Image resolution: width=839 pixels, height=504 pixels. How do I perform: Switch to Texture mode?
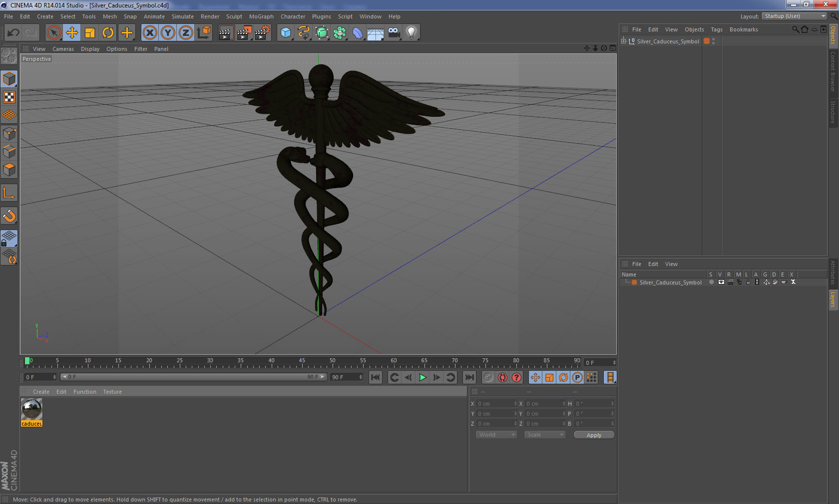click(x=9, y=97)
